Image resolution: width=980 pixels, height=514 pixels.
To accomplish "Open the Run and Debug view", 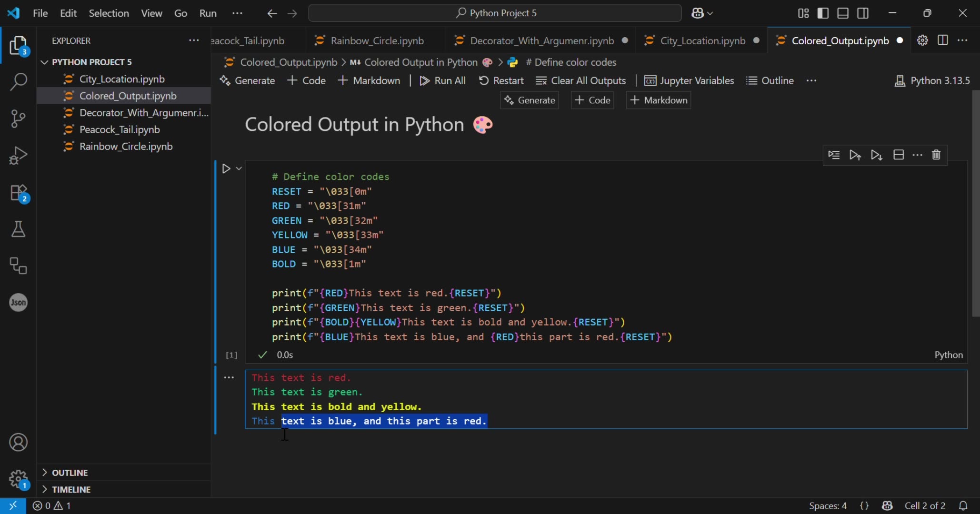I will [18, 155].
